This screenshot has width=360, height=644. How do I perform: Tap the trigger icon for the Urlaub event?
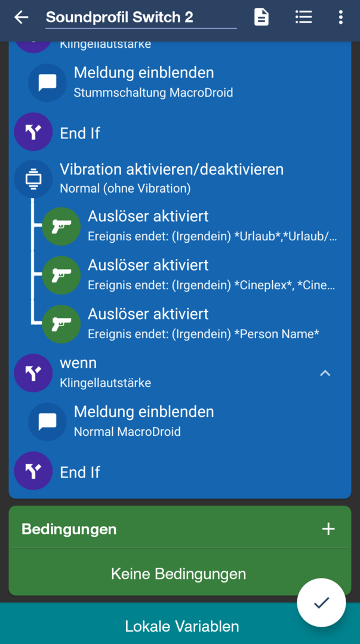point(61,226)
